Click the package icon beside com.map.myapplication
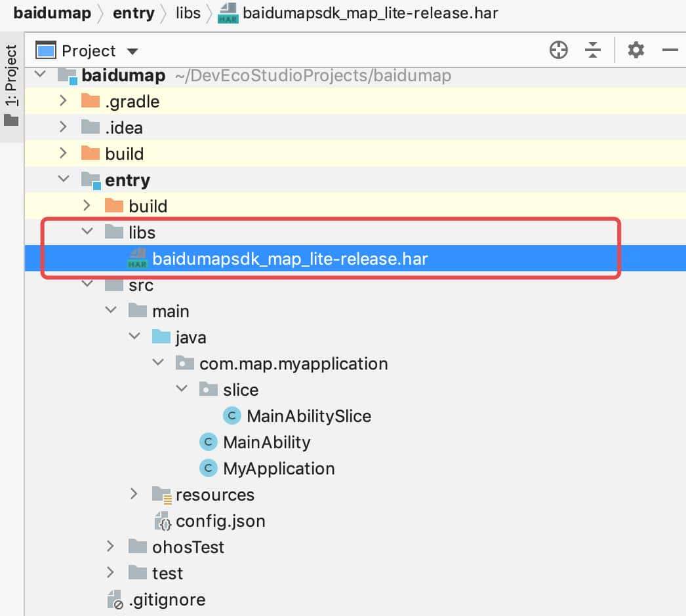The height and width of the screenshot is (616, 686). [x=185, y=362]
